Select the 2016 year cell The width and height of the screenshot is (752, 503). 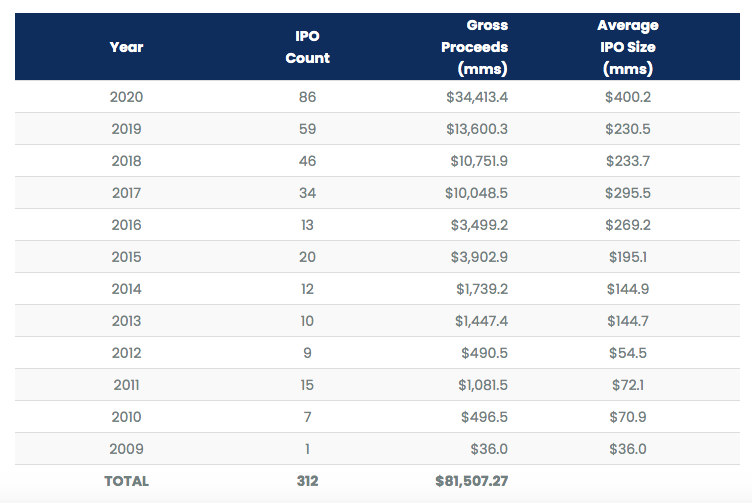click(126, 225)
